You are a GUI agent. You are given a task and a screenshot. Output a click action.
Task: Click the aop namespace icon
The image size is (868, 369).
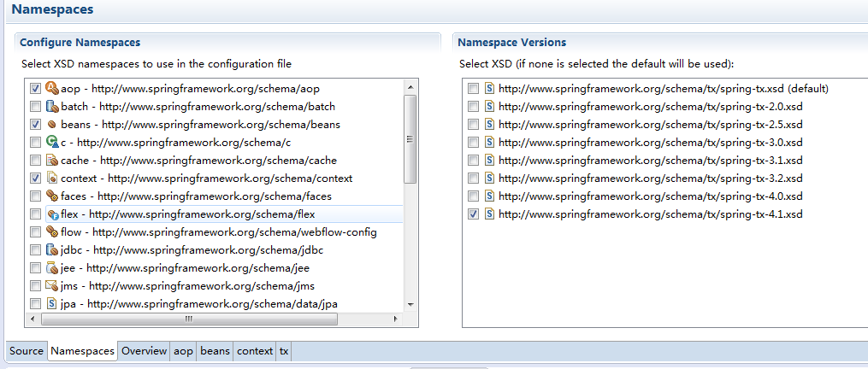[52, 88]
